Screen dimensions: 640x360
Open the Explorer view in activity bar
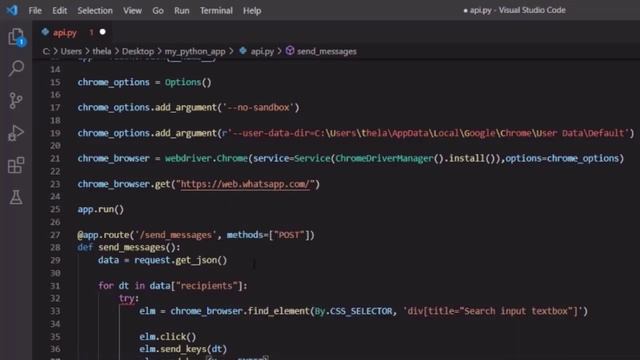pyautogui.click(x=16, y=37)
